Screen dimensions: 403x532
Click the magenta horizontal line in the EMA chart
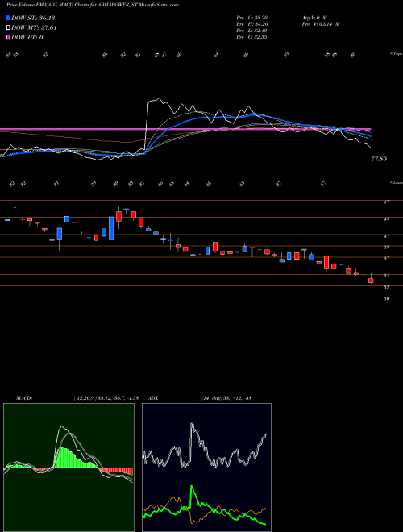[185, 129]
